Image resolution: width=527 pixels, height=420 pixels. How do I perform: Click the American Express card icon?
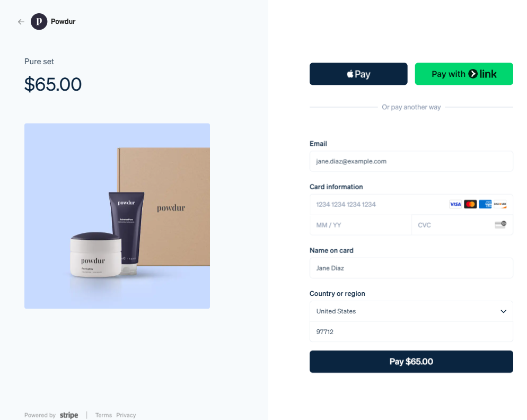[485, 204]
